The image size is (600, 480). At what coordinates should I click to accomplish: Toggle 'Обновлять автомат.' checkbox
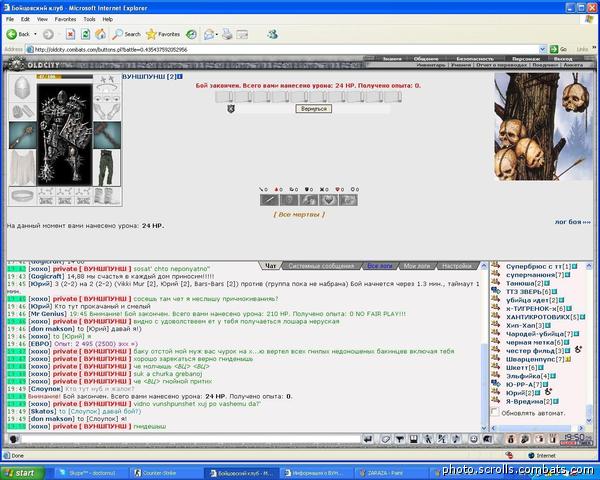click(494, 412)
